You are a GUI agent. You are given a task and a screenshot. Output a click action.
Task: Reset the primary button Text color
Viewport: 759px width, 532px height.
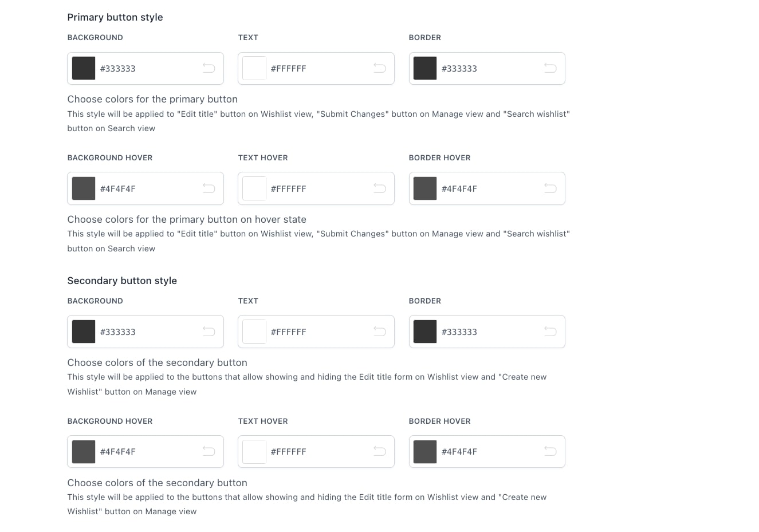click(380, 68)
